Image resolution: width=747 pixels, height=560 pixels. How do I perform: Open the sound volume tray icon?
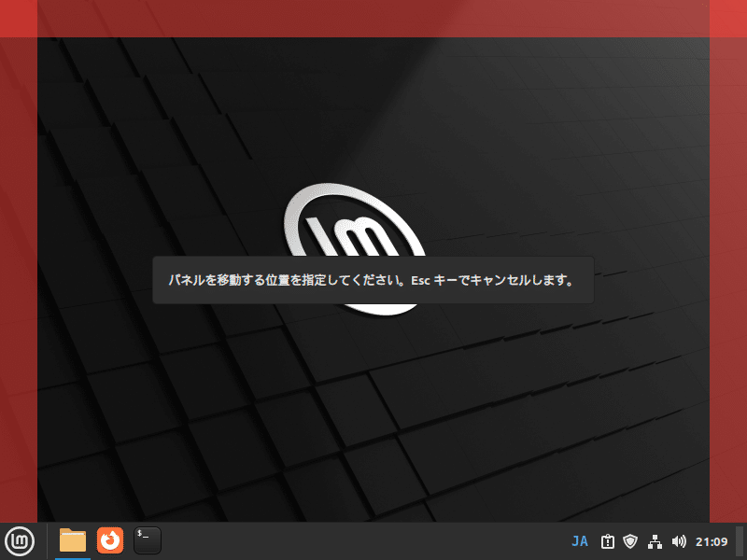[x=679, y=541]
